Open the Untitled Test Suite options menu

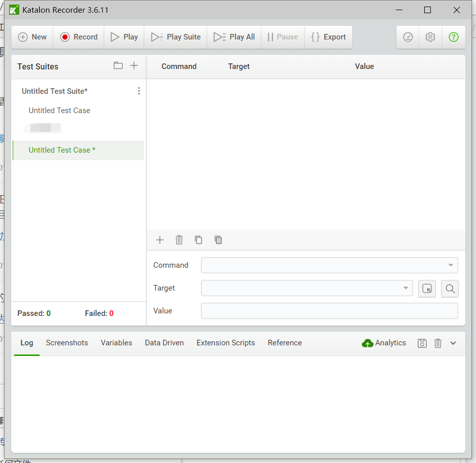tap(139, 91)
